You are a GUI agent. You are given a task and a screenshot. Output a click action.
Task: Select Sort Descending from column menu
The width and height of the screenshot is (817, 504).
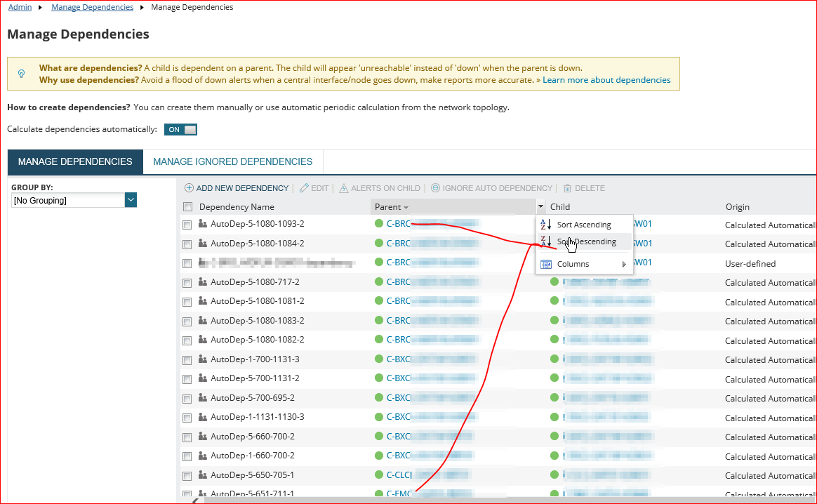coord(584,242)
